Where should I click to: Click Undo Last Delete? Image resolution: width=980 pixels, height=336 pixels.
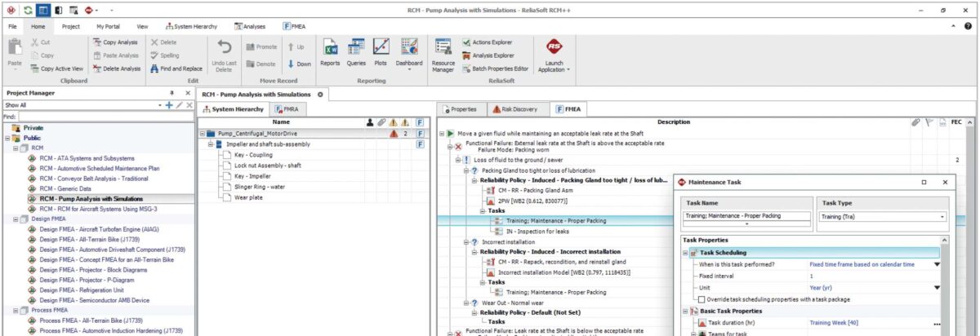[224, 55]
